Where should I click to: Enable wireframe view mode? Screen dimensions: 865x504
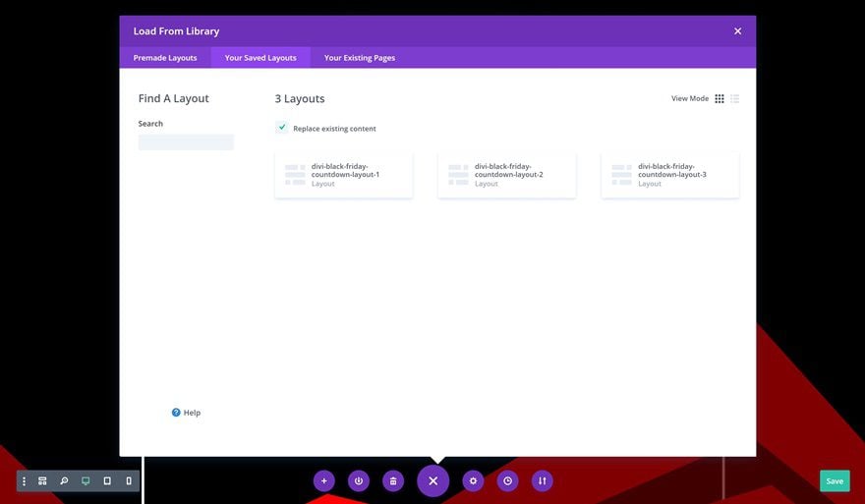pos(42,480)
